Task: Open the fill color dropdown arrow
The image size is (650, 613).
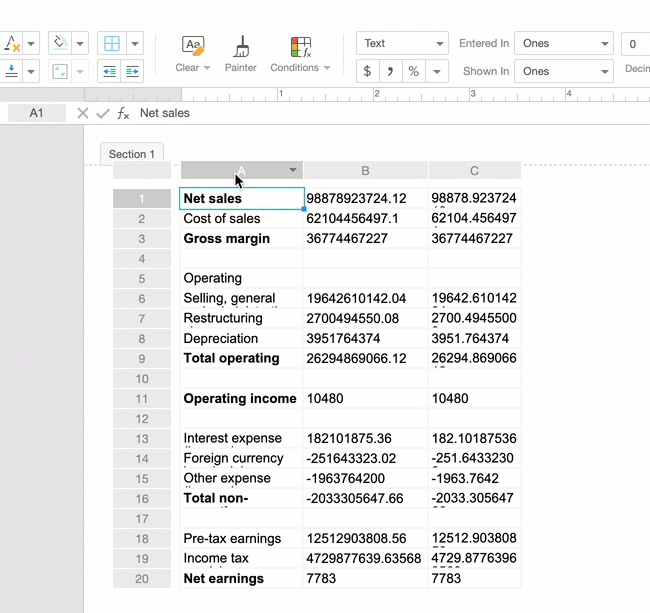Action: pyautogui.click(x=80, y=43)
